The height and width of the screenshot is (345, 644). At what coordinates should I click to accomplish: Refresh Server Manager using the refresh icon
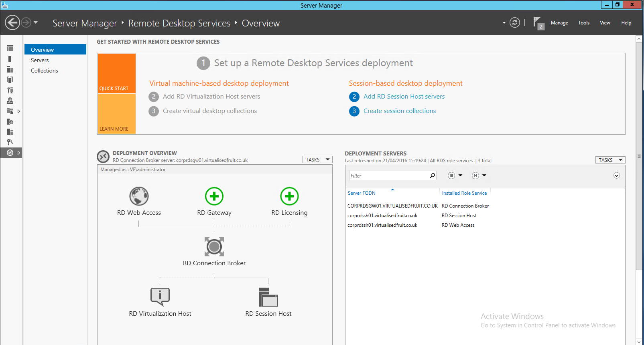514,23
